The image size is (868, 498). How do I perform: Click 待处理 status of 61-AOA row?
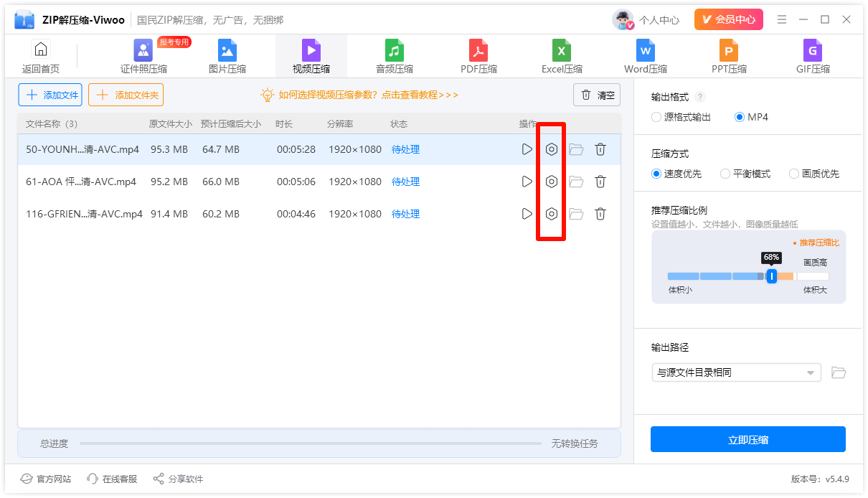(405, 182)
